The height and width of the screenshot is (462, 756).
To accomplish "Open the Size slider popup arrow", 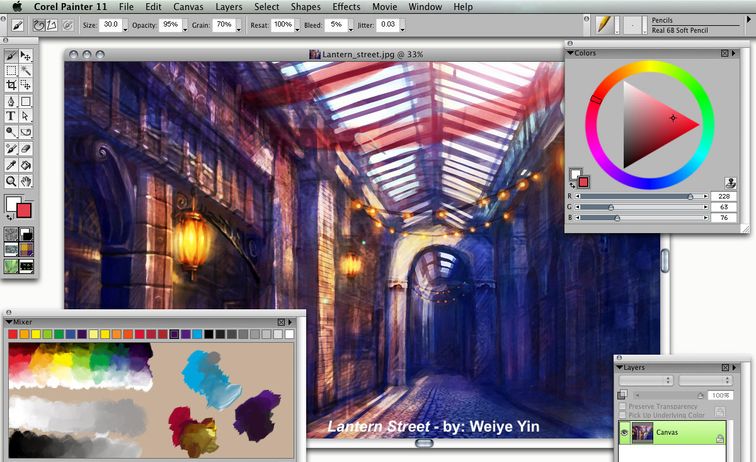I will click(x=125, y=28).
